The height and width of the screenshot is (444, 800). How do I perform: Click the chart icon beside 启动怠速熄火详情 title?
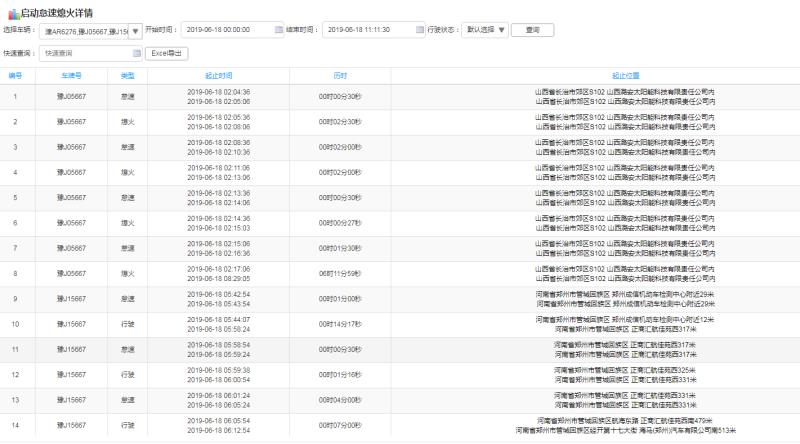pyautogui.click(x=12, y=12)
